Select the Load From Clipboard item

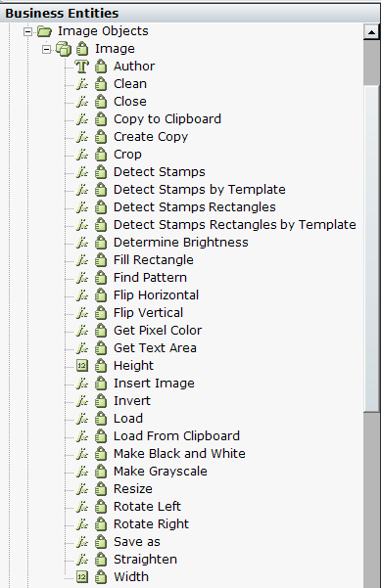click(x=176, y=435)
